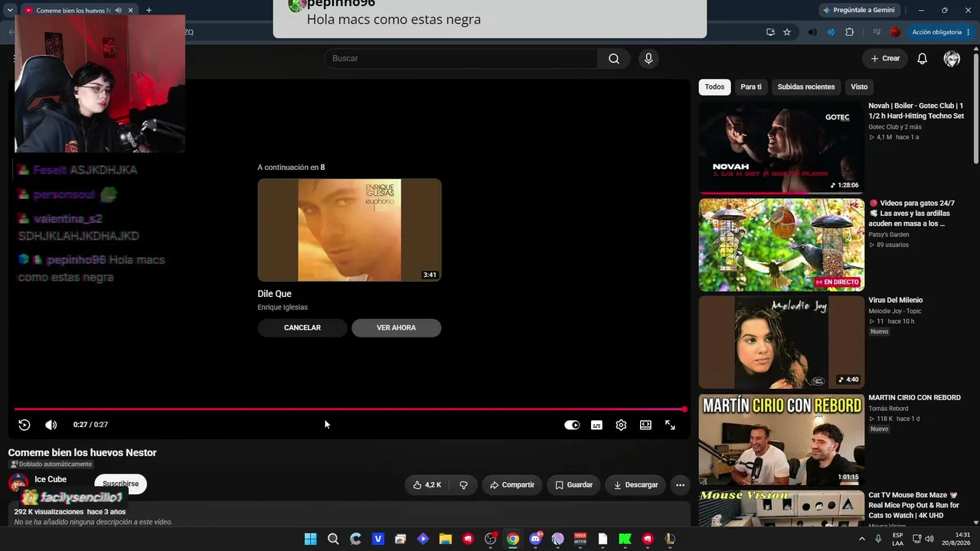Open the ESP LAA language switcher

(898, 539)
